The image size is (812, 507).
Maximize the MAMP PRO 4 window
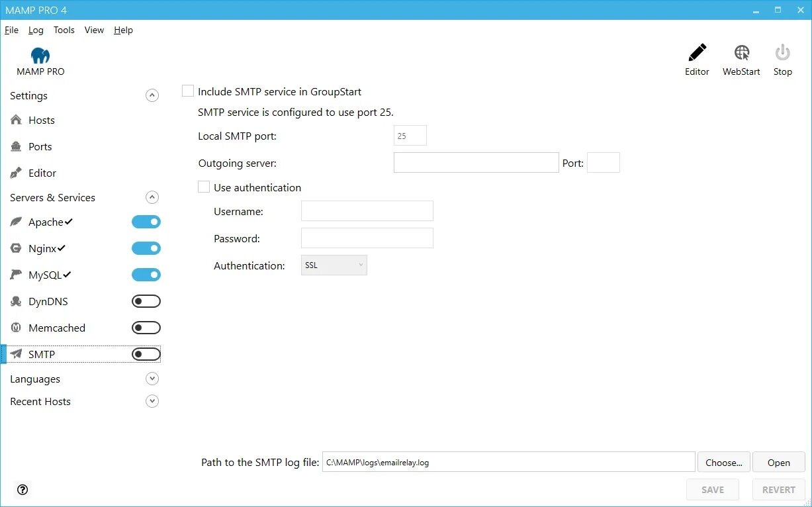778,10
